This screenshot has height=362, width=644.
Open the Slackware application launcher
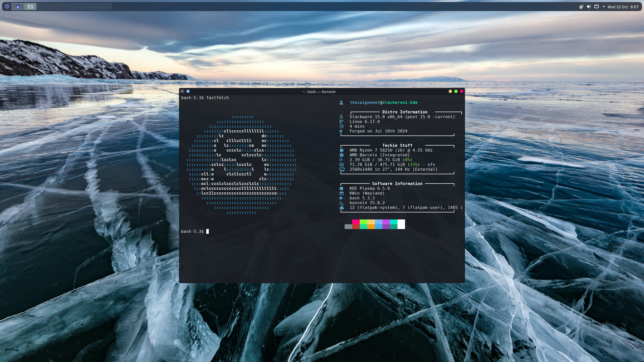7,7
